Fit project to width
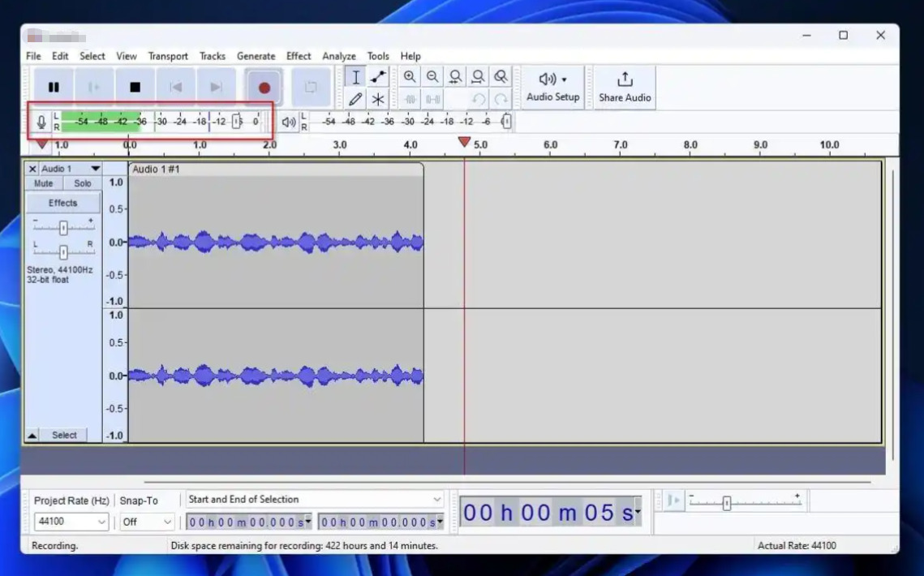This screenshot has height=576, width=924. pyautogui.click(x=478, y=76)
